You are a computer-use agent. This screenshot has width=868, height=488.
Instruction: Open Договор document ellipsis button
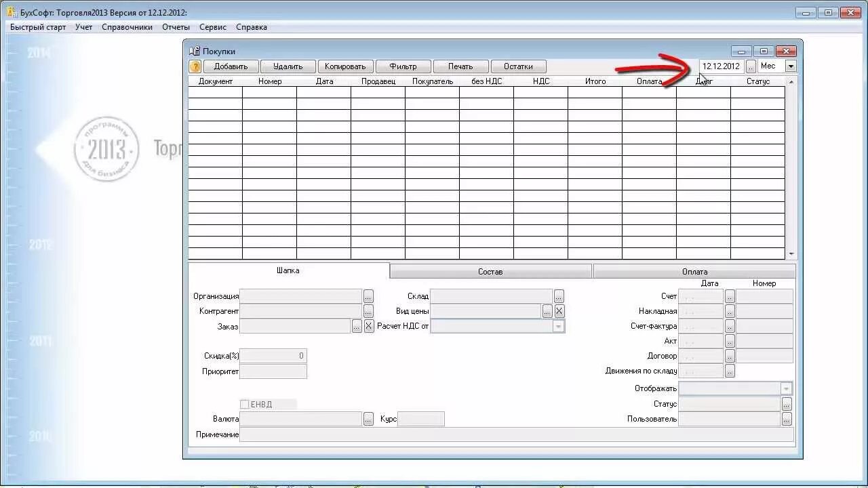[x=730, y=356]
